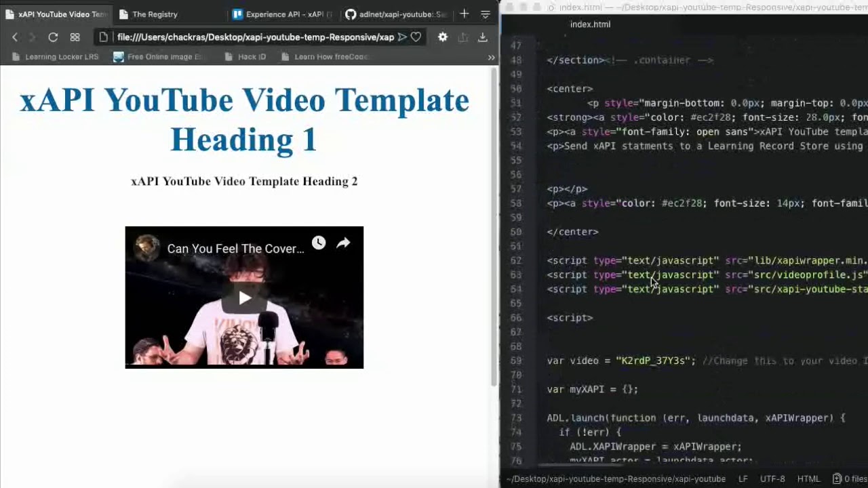Click the forward navigation arrow
The height and width of the screenshot is (488, 868).
click(x=32, y=37)
